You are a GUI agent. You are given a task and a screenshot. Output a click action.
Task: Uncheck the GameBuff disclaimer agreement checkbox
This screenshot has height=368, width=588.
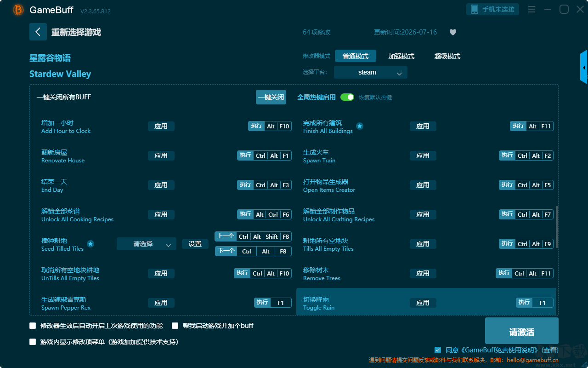click(438, 350)
